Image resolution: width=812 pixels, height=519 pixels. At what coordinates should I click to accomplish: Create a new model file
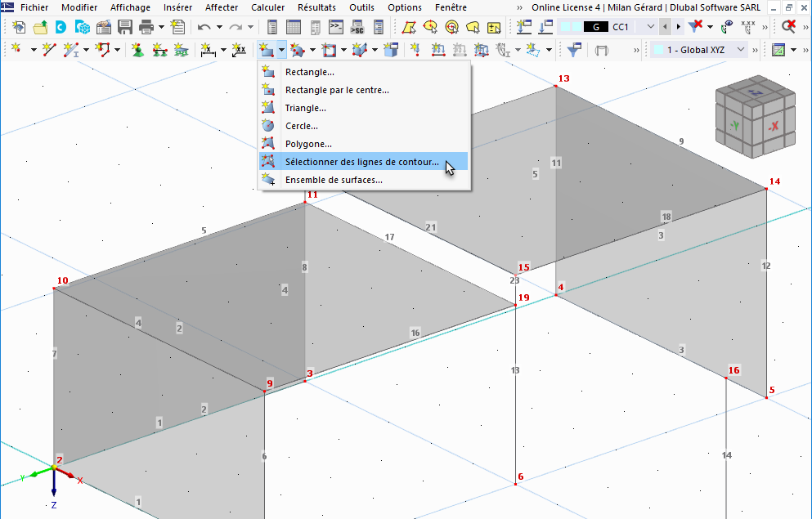19,27
